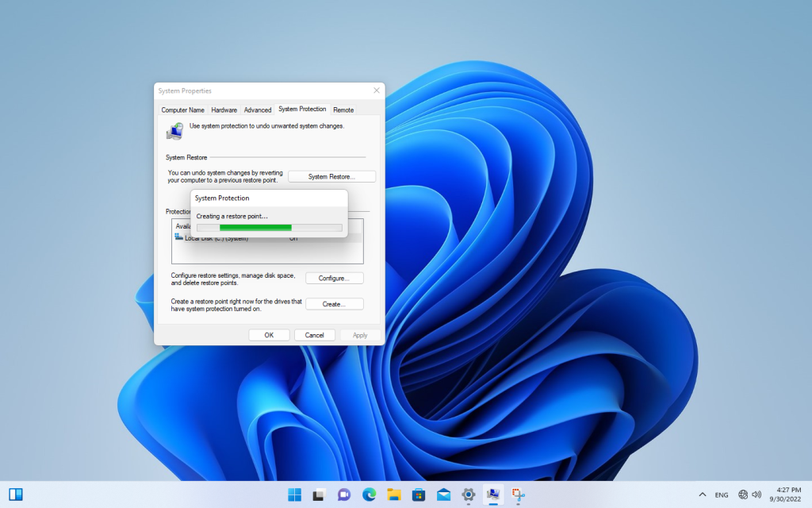Click the restore point progress bar
Image resolution: width=812 pixels, height=508 pixels.
tap(269, 227)
